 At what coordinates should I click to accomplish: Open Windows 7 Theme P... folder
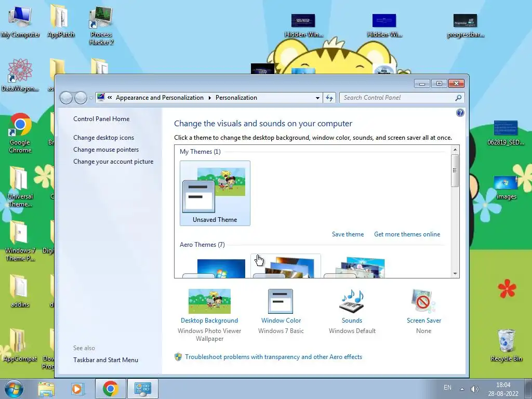(x=20, y=241)
